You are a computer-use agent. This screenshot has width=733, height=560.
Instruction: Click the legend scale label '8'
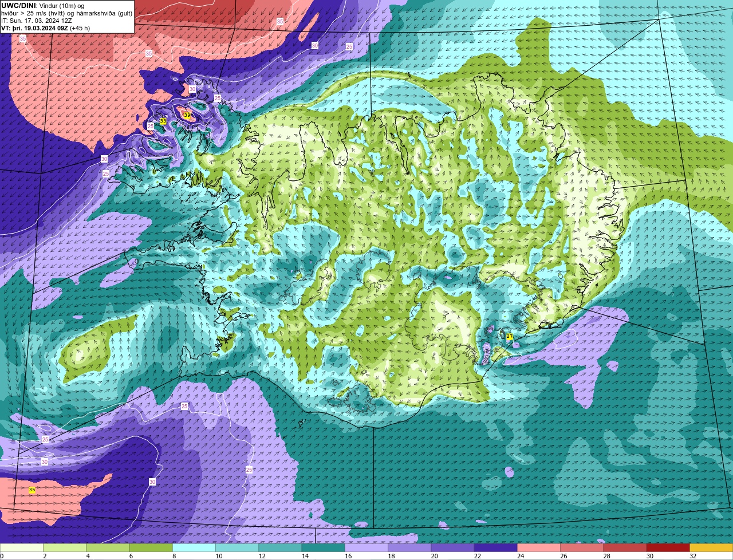click(x=173, y=556)
